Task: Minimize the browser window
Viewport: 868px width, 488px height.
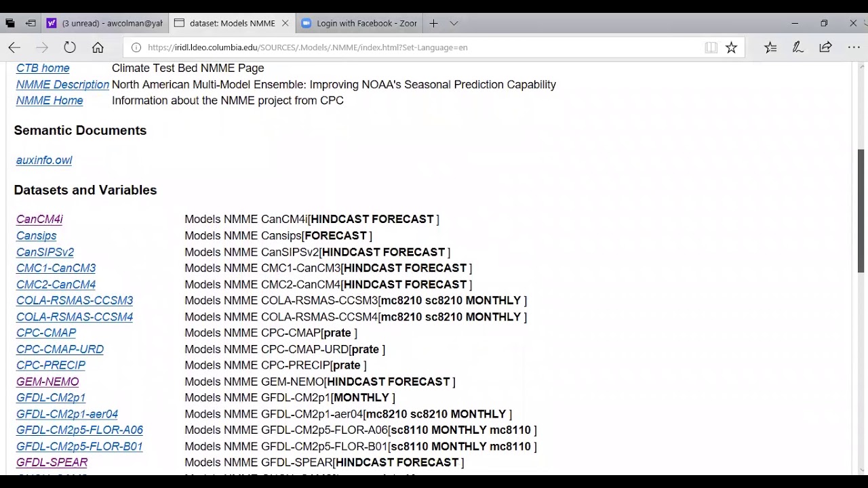Action: pyautogui.click(x=795, y=23)
